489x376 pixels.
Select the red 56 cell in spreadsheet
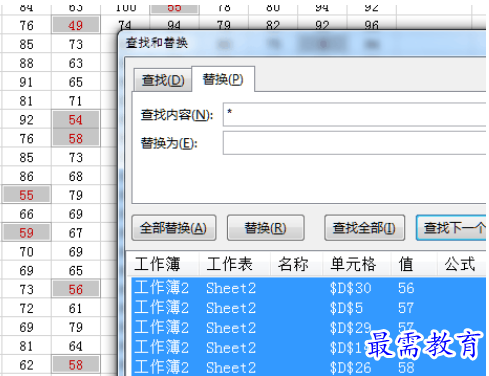coord(76,289)
